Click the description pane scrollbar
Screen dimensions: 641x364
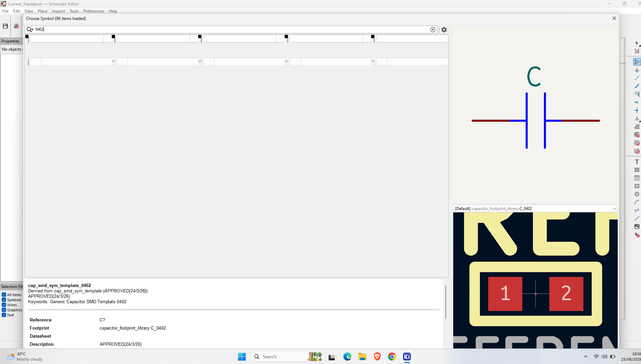click(x=446, y=302)
